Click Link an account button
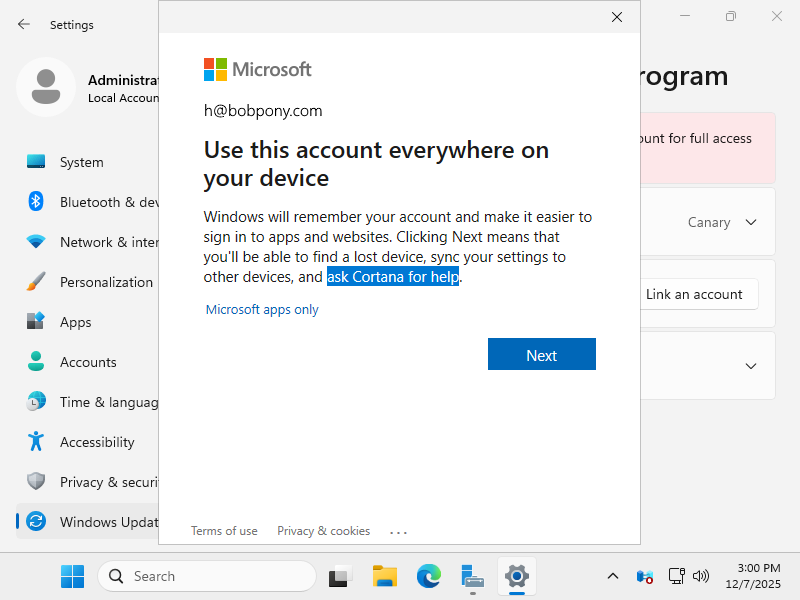 coord(698,294)
